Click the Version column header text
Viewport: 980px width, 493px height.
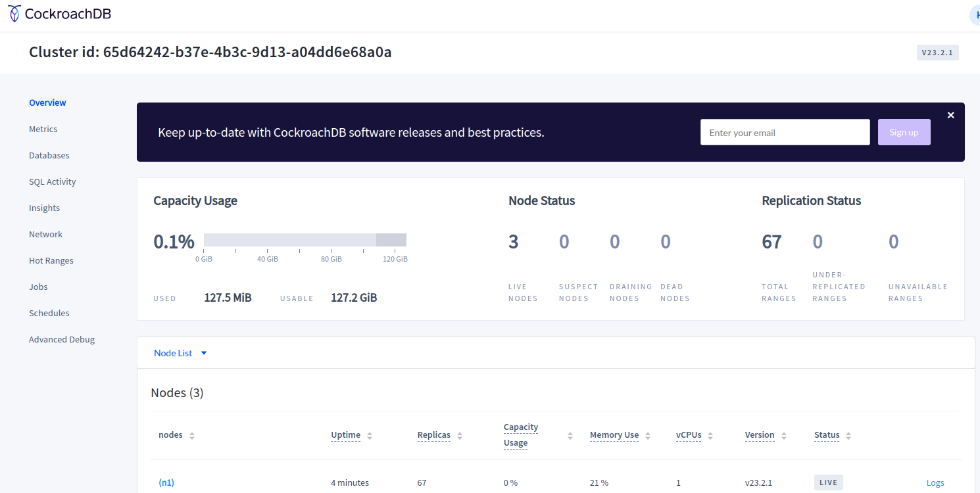(760, 435)
